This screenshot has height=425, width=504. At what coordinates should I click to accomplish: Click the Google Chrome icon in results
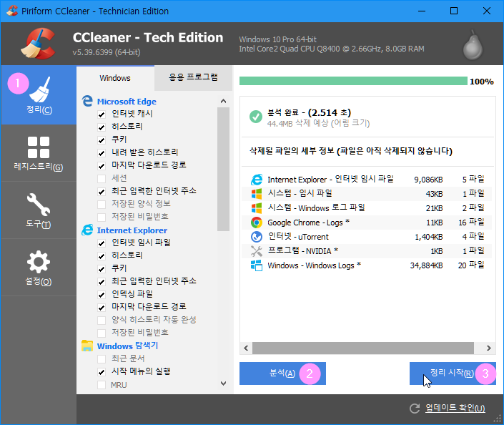(x=257, y=223)
